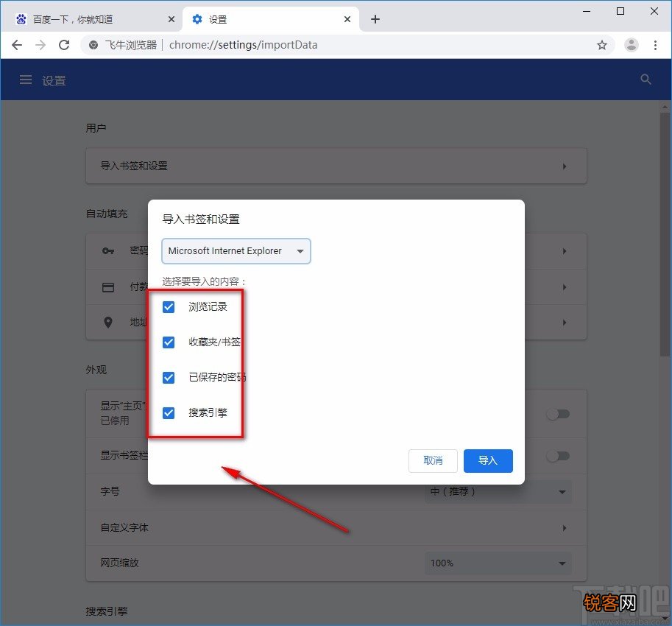The height and width of the screenshot is (626, 672).
Task: Switch to the 百度一下，你就知道 tab
Action: pyautogui.click(x=92, y=19)
